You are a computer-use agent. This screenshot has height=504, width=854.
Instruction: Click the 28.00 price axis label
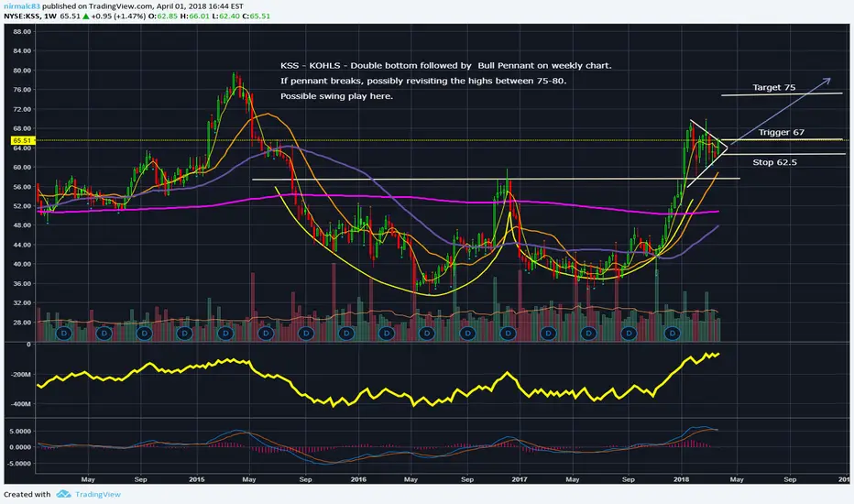[22, 322]
